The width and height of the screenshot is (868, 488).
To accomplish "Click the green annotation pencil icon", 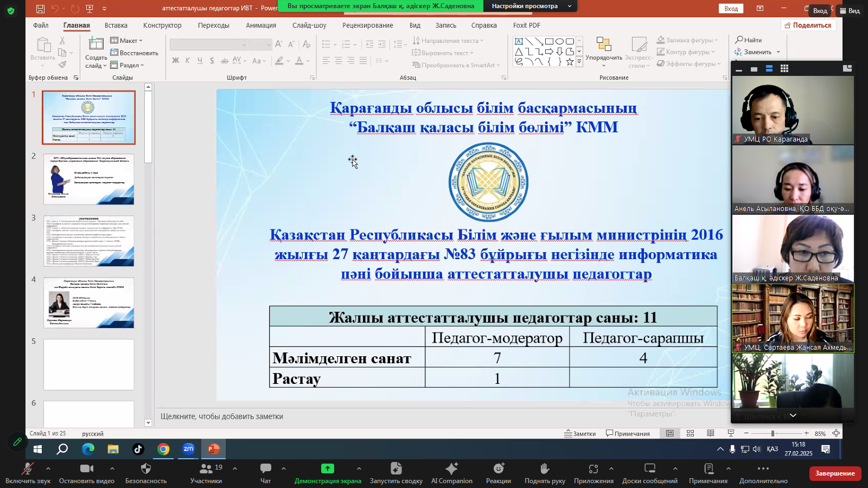I will click(17, 442).
